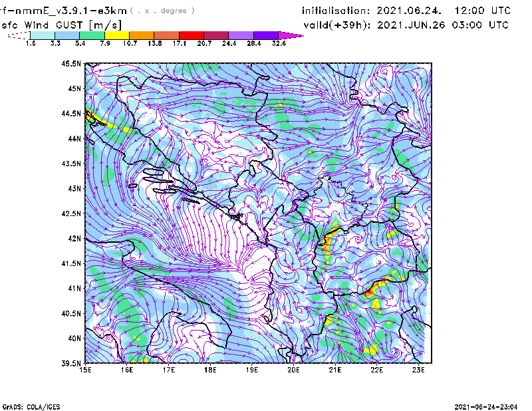Click the light cyan 1.6–3.3 legend swatch
532x411 pixels.
pyautogui.click(x=43, y=35)
